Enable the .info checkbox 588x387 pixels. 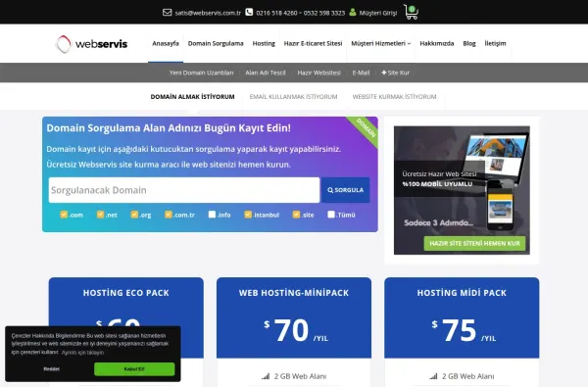212,215
